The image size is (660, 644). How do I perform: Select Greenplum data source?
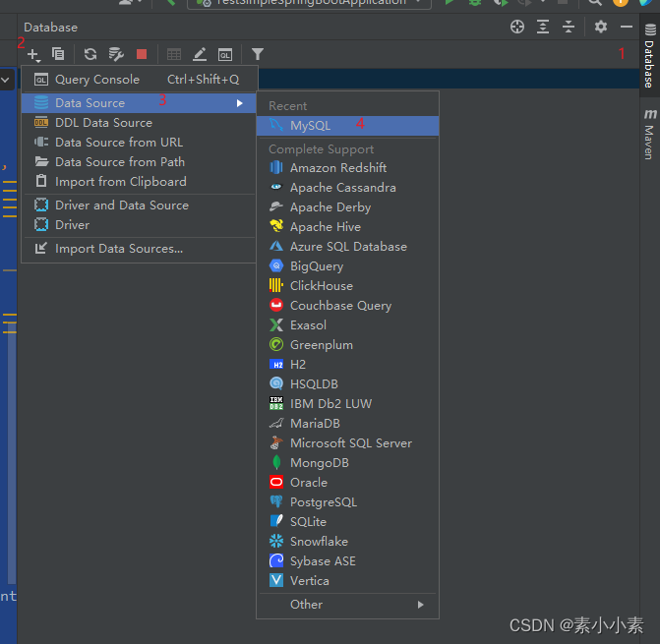click(x=347, y=345)
